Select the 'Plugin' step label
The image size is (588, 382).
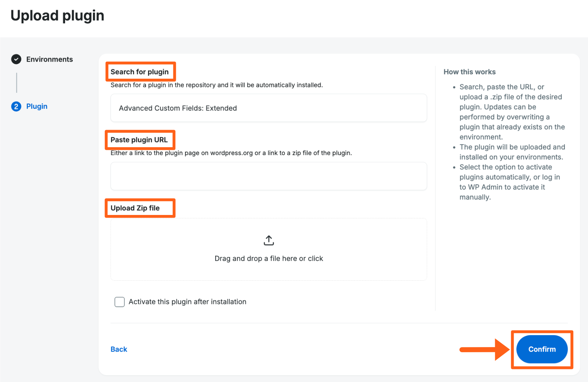point(37,106)
